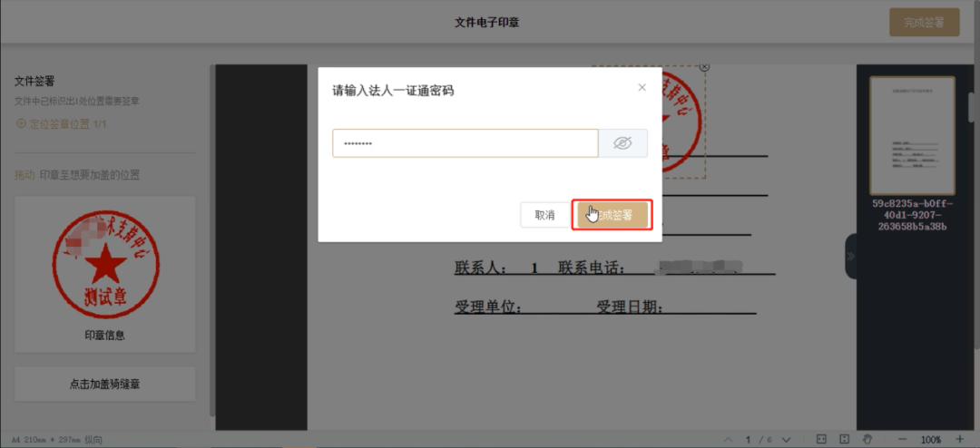
Task: Zoom in with the plus icon
Action: pyautogui.click(x=960, y=440)
